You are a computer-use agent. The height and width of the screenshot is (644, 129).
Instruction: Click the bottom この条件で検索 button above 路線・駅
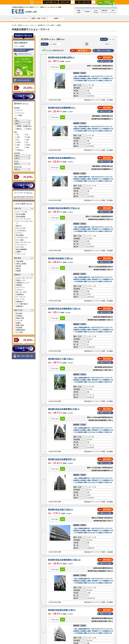tap(24, 349)
